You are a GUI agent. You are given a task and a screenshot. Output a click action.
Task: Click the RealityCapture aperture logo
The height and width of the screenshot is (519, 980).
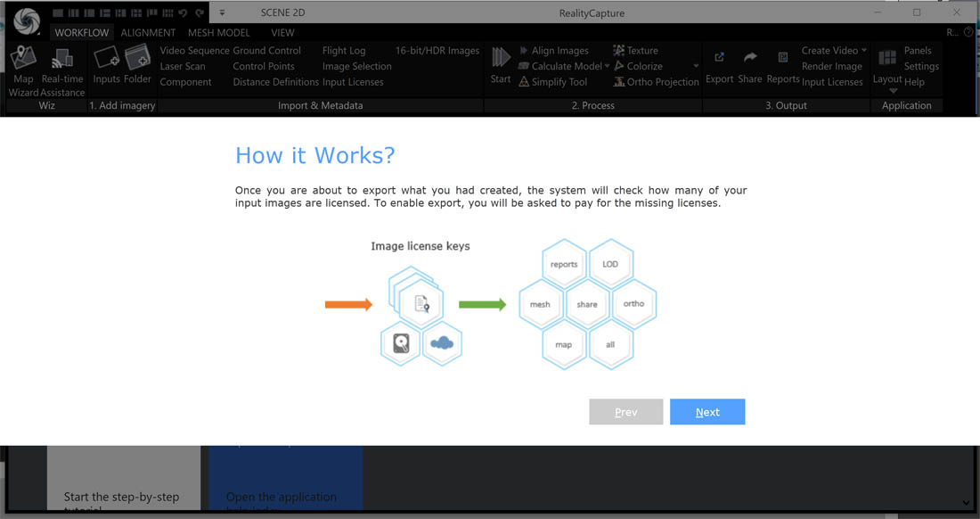tap(27, 21)
